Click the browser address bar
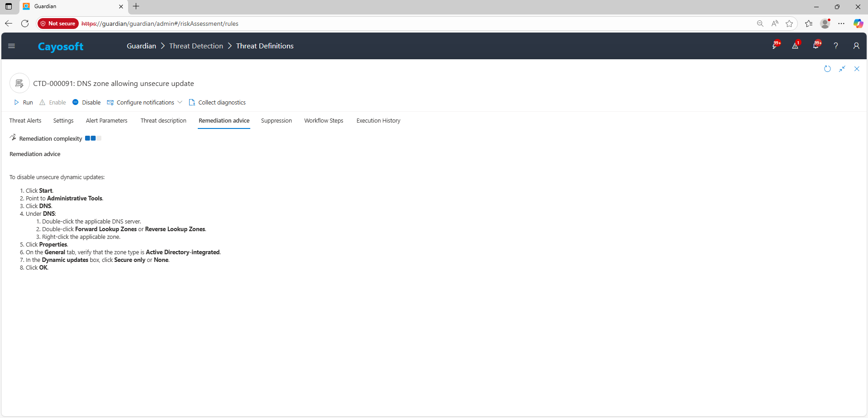868x418 pixels. coord(407,24)
